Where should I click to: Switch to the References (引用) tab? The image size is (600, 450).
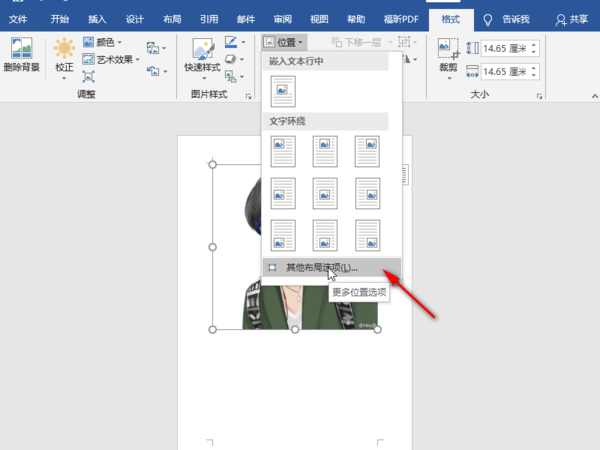point(209,19)
